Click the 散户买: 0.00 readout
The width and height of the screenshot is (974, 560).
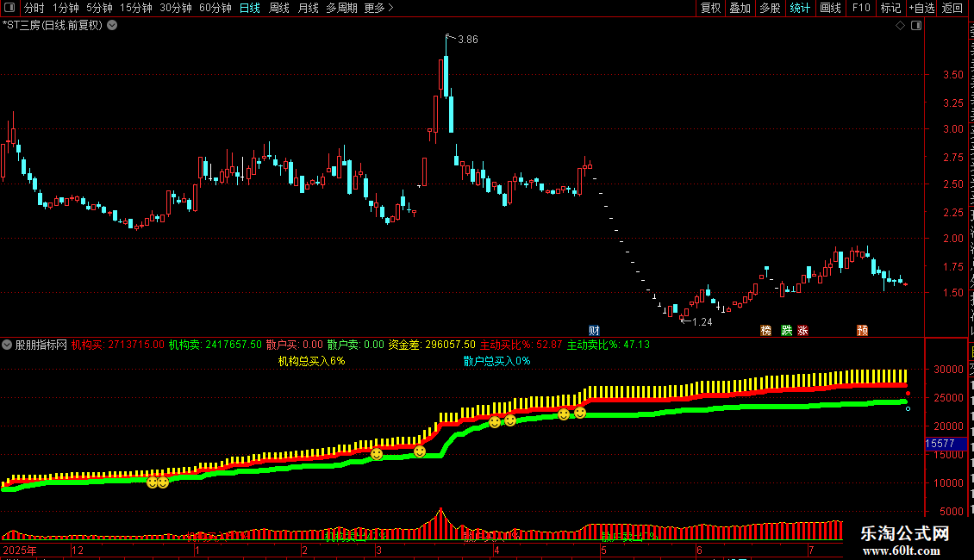295,345
